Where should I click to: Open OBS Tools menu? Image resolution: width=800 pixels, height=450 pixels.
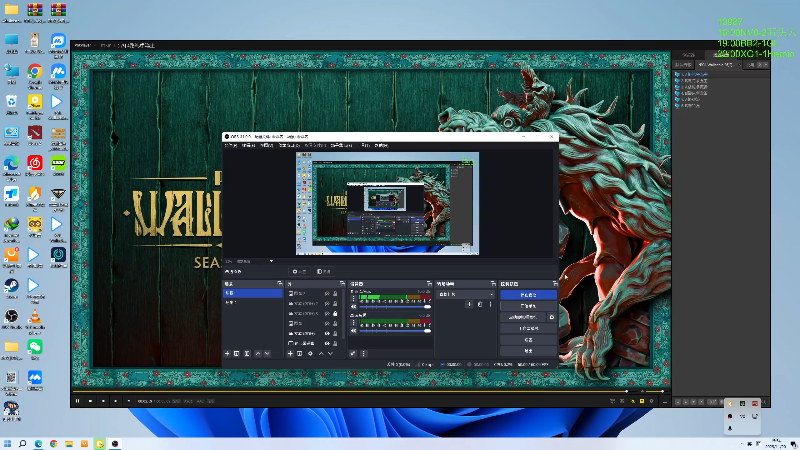pyautogui.click(x=365, y=145)
